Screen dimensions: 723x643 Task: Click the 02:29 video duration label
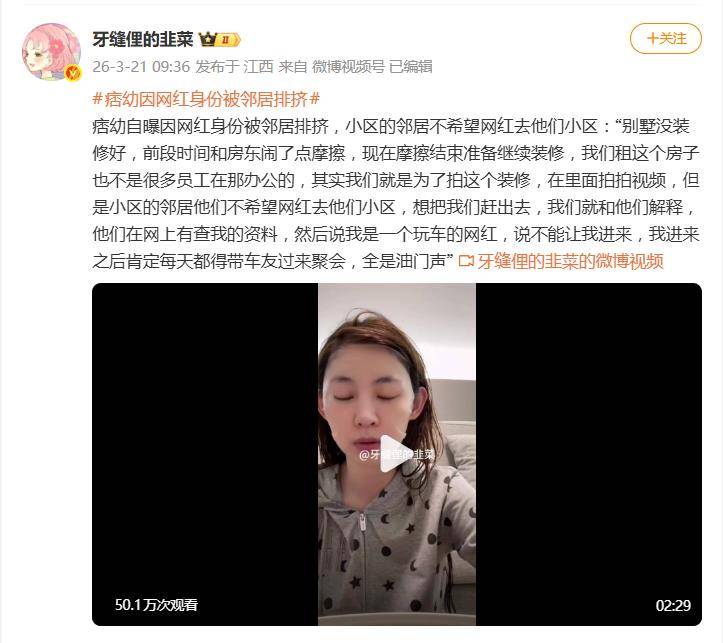pyautogui.click(x=673, y=605)
